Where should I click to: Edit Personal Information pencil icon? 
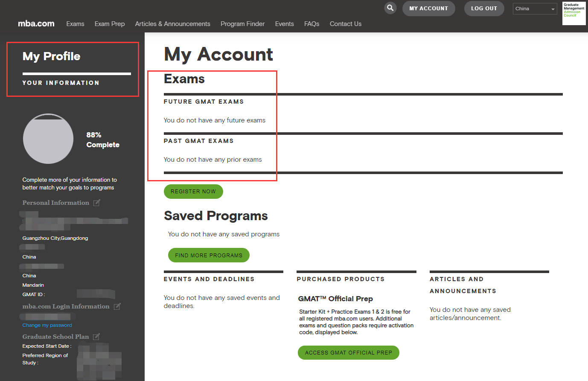[x=97, y=203]
